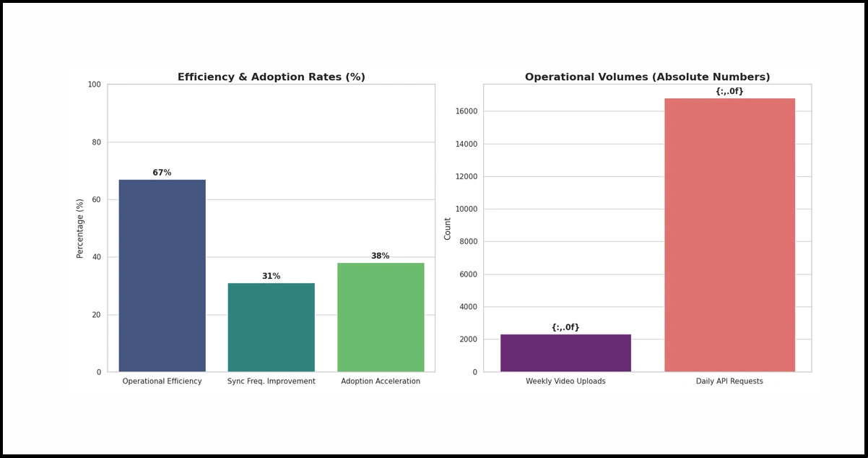Click the Sync Freq. Improvement bar
The height and width of the screenshot is (458, 868).
click(271, 327)
